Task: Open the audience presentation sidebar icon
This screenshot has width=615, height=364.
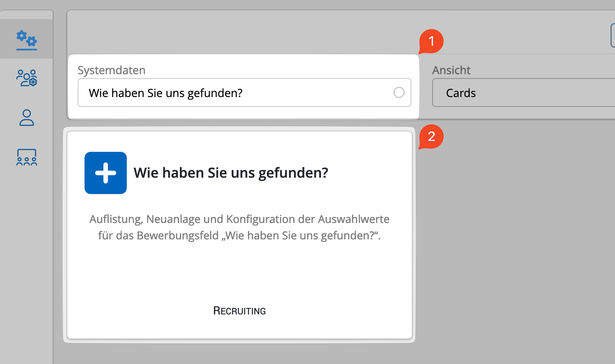Action: [x=27, y=157]
